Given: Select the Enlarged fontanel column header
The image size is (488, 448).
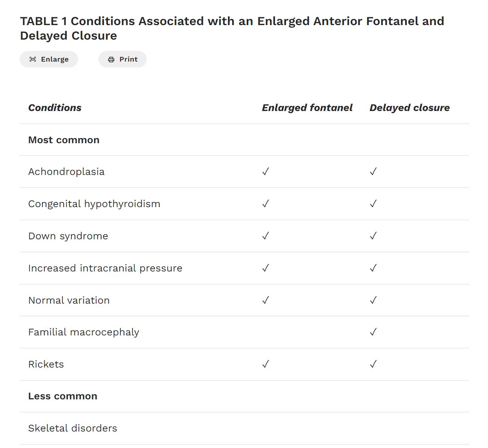Looking at the screenshot, I should 307,108.
